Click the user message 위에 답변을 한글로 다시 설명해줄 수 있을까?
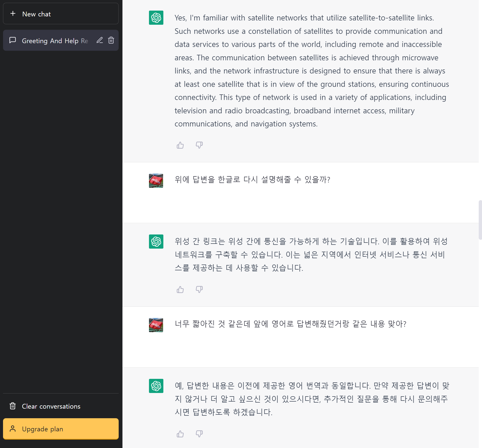The width and height of the screenshot is (482, 448). [252, 180]
